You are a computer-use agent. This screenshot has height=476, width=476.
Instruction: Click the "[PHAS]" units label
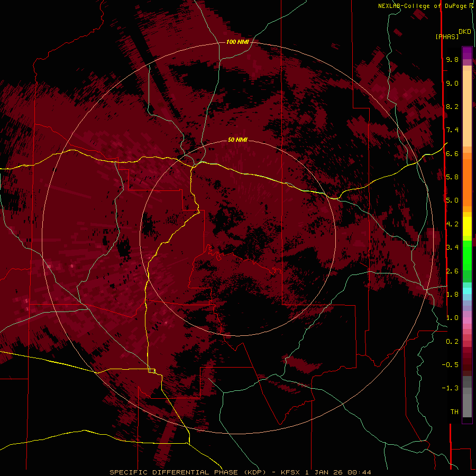point(447,37)
